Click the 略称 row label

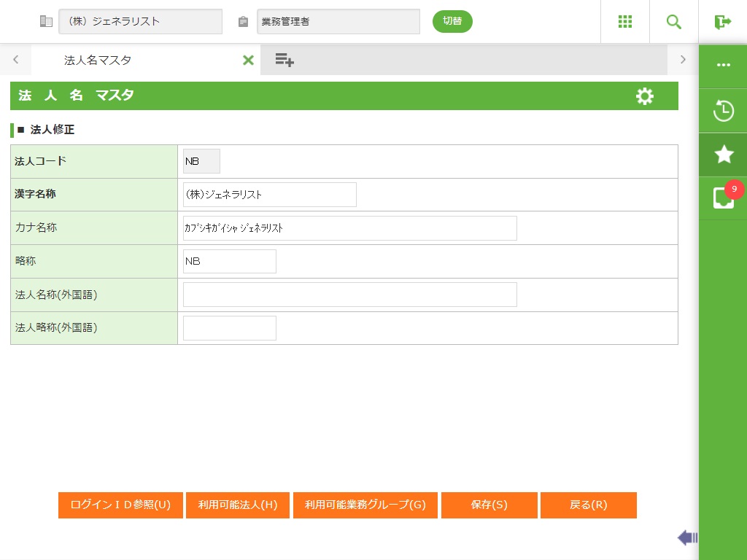point(26,261)
